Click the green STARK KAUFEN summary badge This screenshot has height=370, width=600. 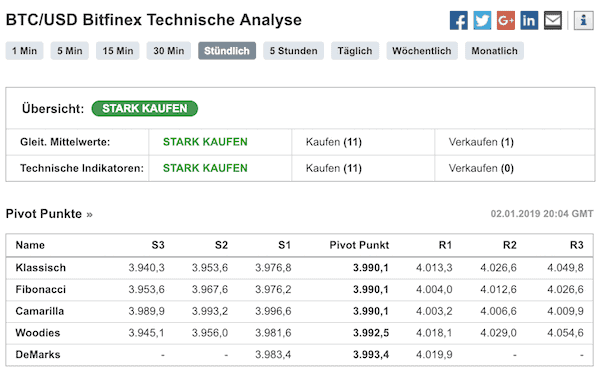145,109
